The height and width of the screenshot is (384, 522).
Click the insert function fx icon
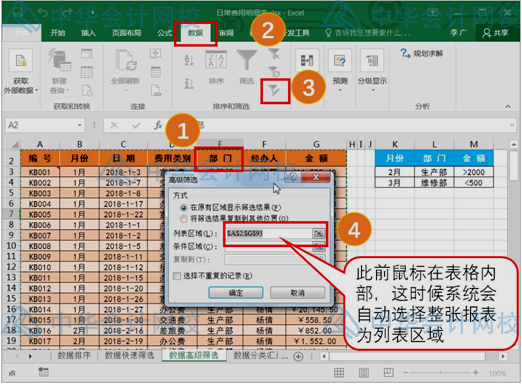pos(158,125)
